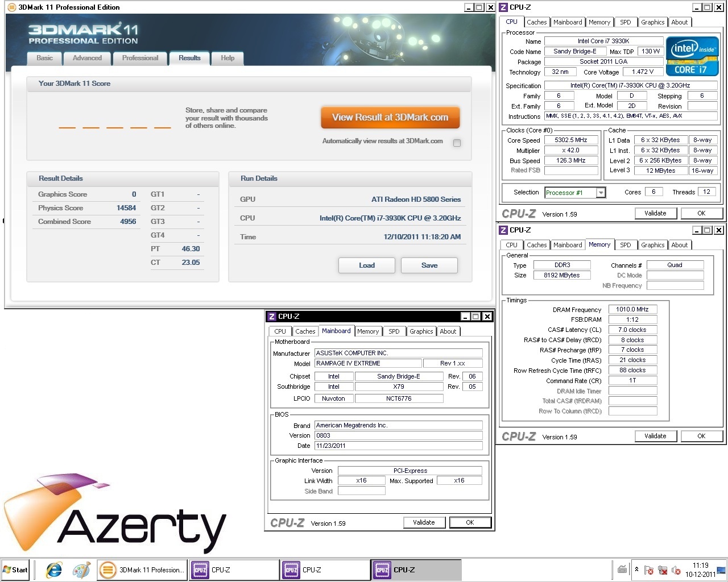
Task: Click OK in the CPU-Z memory window
Action: click(701, 436)
